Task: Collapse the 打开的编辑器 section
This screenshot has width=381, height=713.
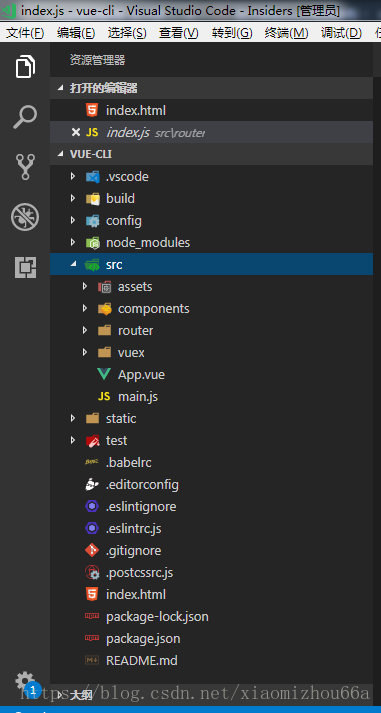Action: (211, 88)
